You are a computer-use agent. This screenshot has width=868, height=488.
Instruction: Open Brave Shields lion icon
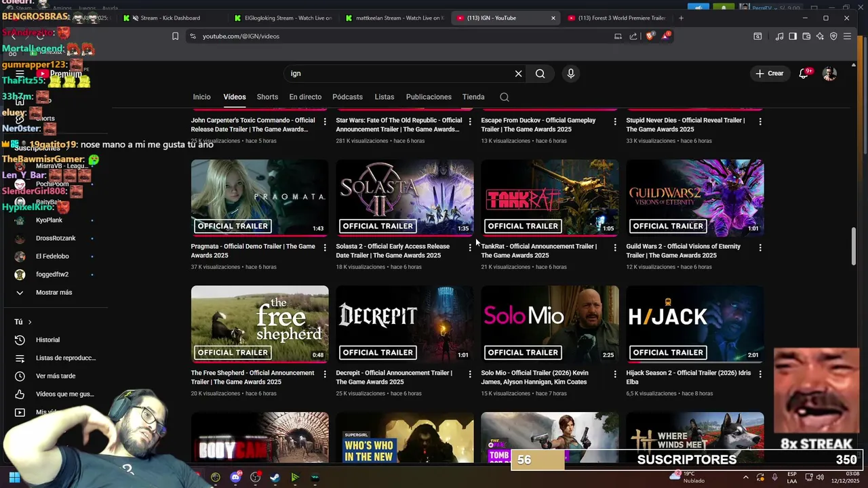click(x=650, y=36)
